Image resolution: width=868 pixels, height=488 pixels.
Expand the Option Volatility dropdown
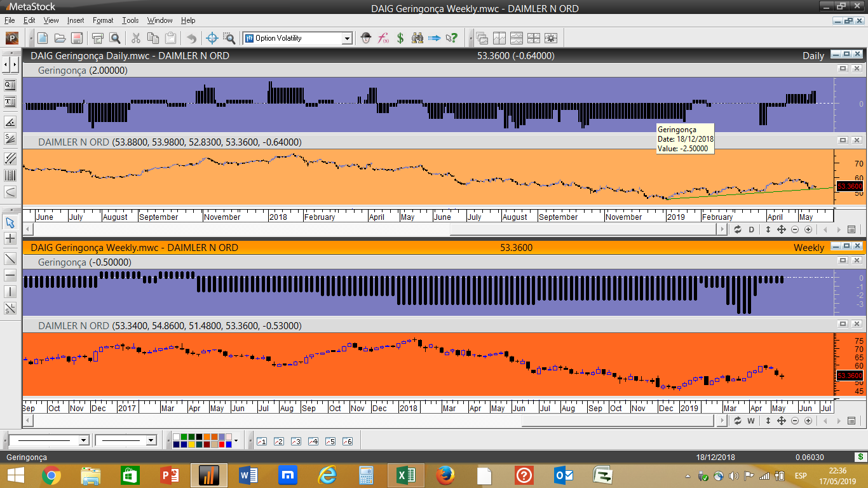347,39
